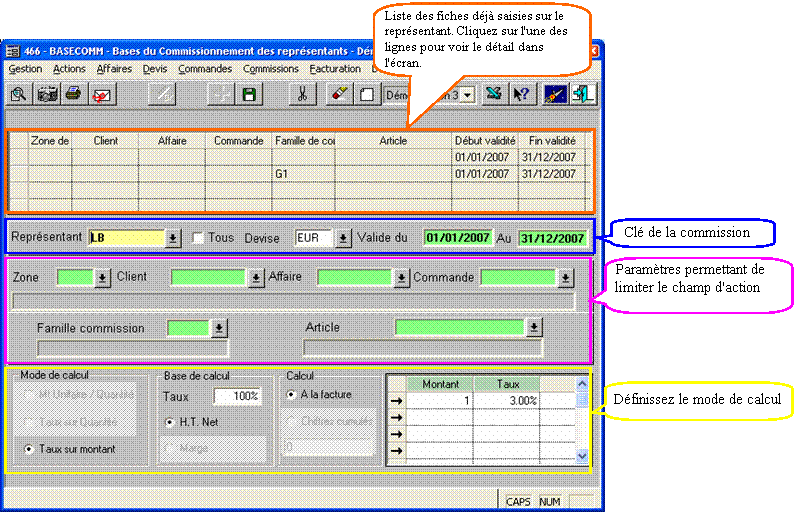Screen dimensions: 796x512
Task: Expand the Famille commission dropdown
Action: tap(219, 327)
